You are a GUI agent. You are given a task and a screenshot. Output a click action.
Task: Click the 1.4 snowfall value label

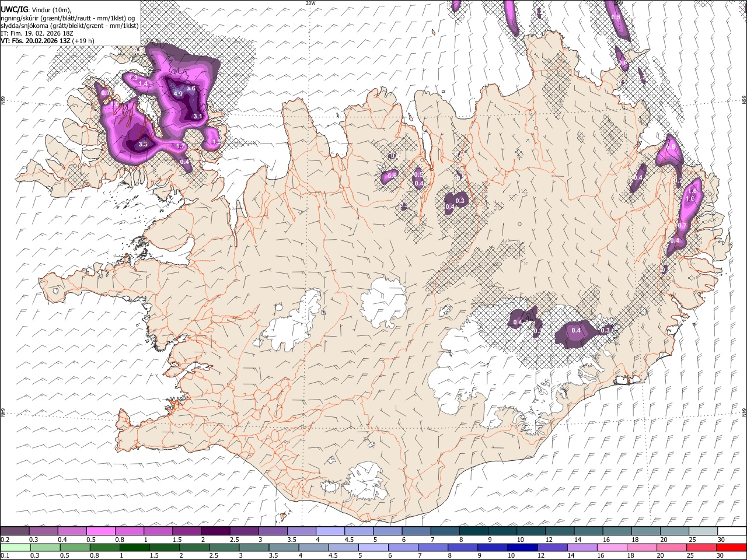[x=143, y=85]
